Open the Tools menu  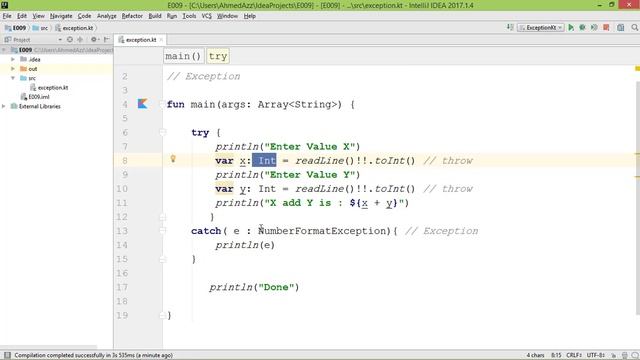click(189, 16)
